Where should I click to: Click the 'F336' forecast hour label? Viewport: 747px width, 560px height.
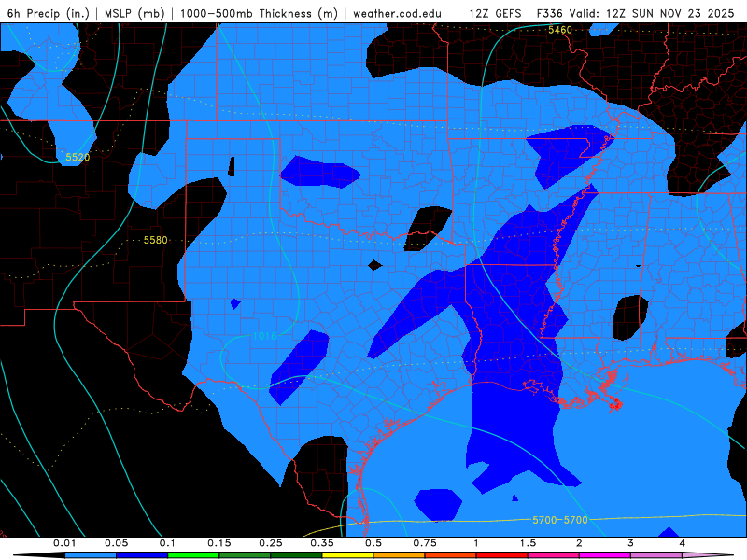(550, 13)
